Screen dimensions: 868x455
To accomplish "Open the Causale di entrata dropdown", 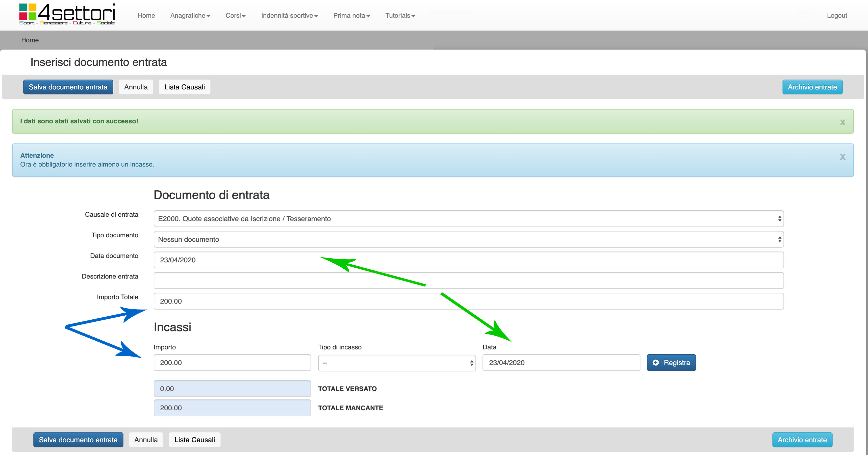I will tap(468, 219).
